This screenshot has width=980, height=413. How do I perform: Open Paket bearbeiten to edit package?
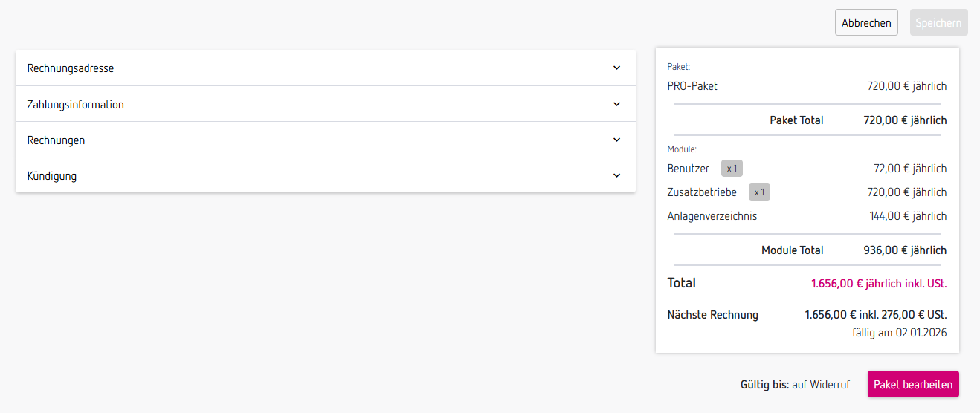point(913,384)
